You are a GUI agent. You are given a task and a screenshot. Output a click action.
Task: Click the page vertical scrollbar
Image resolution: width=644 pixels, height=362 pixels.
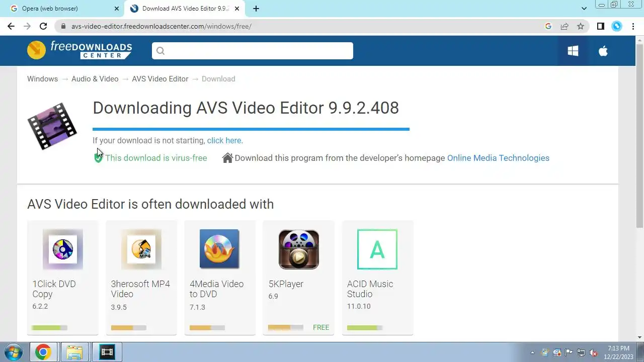tap(639, 136)
